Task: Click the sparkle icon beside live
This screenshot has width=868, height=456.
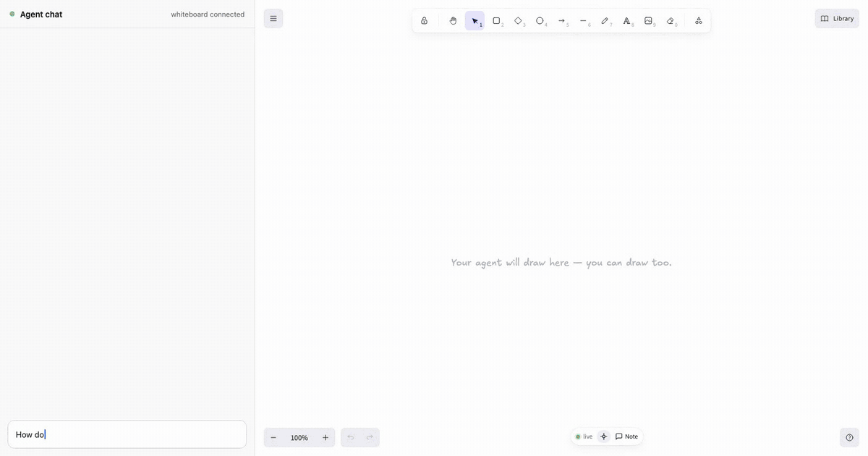Action: tap(604, 436)
